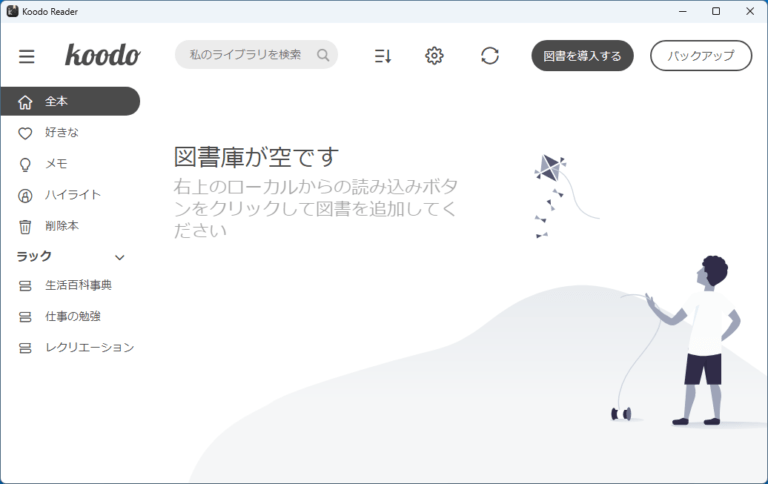Click the lightbulb icon beside メモ
This screenshot has width=768, height=484.
25,165
